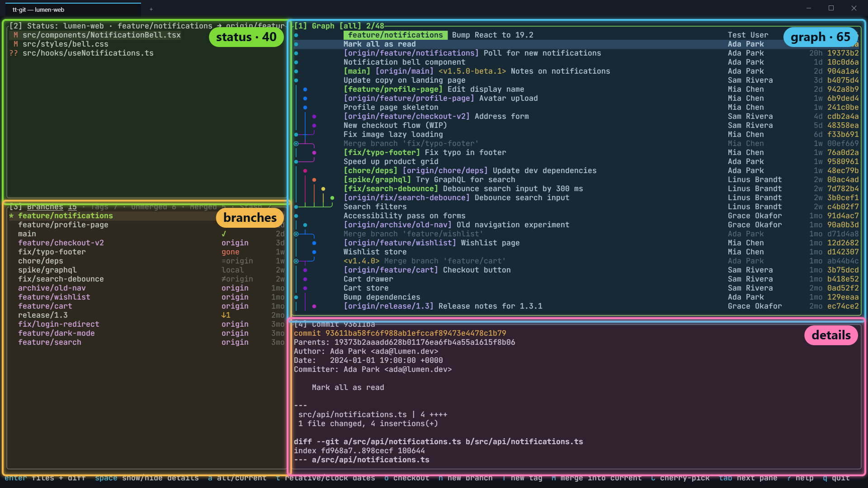The image size is (868, 488).
Task: Select the fix/login-redirect branch row
Action: 147,324
